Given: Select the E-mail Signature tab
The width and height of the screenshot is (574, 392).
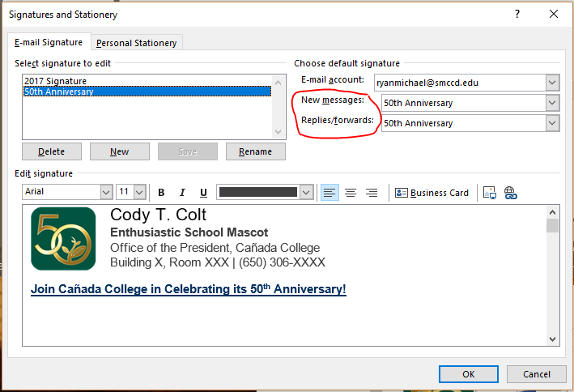Looking at the screenshot, I should 49,43.
